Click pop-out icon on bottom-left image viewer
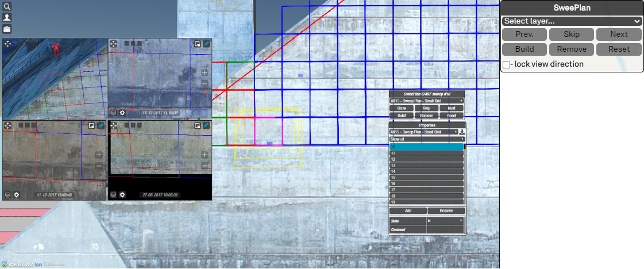 coord(91,125)
